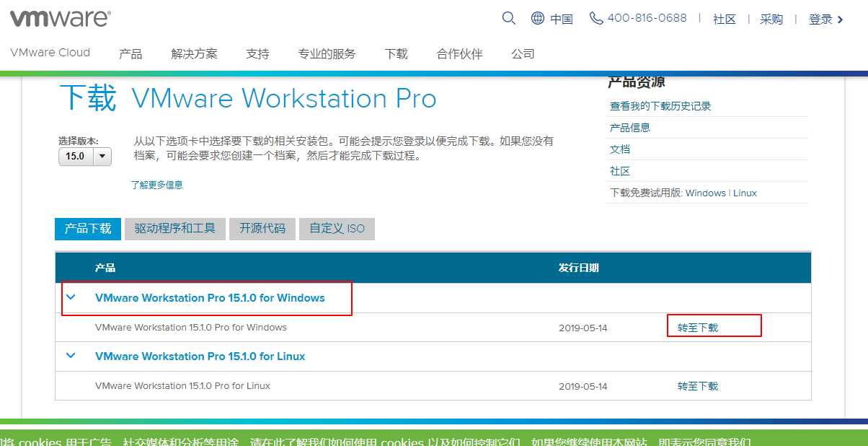868x446 pixels.
Task: Open 社区 link under 产品资源
Action: click(620, 171)
